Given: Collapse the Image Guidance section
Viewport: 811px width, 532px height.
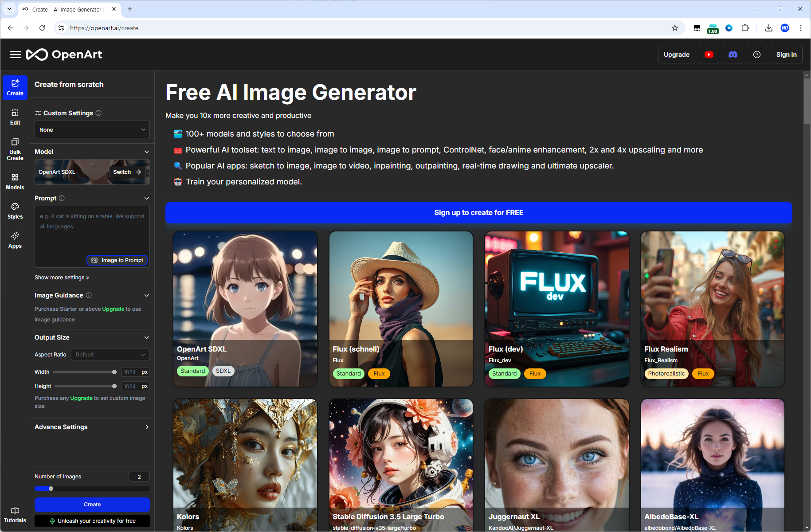Looking at the screenshot, I should (147, 295).
